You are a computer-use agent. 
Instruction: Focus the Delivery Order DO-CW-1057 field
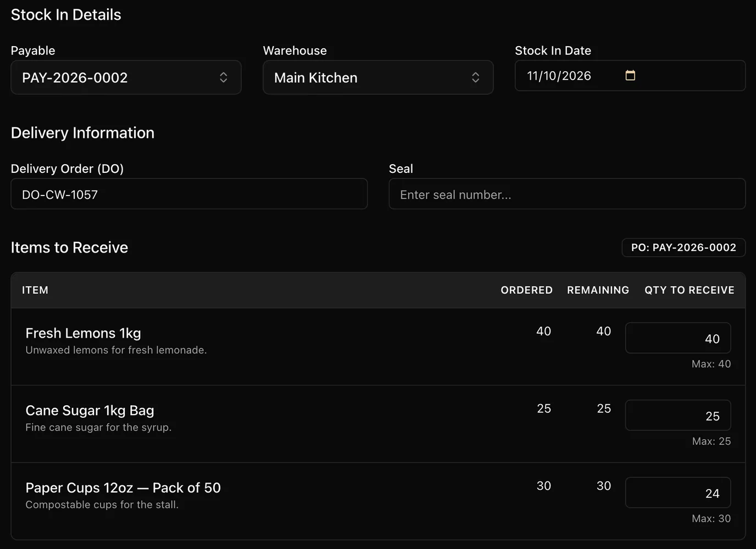[x=189, y=194]
